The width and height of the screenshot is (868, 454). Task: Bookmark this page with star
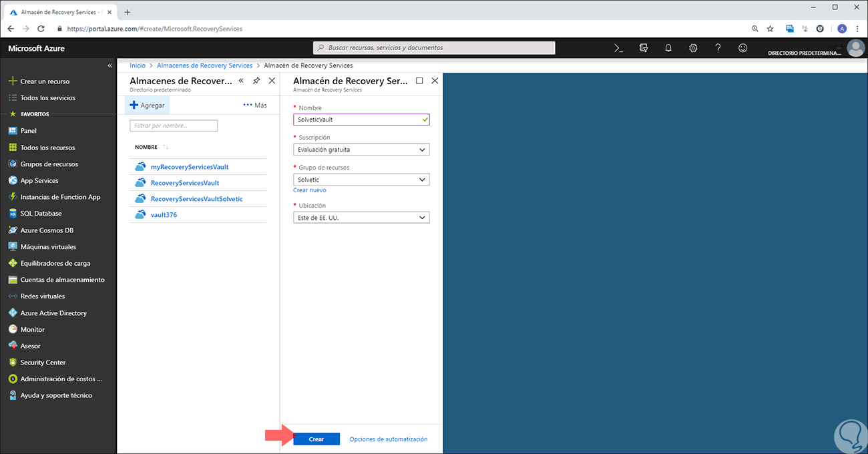(x=770, y=29)
